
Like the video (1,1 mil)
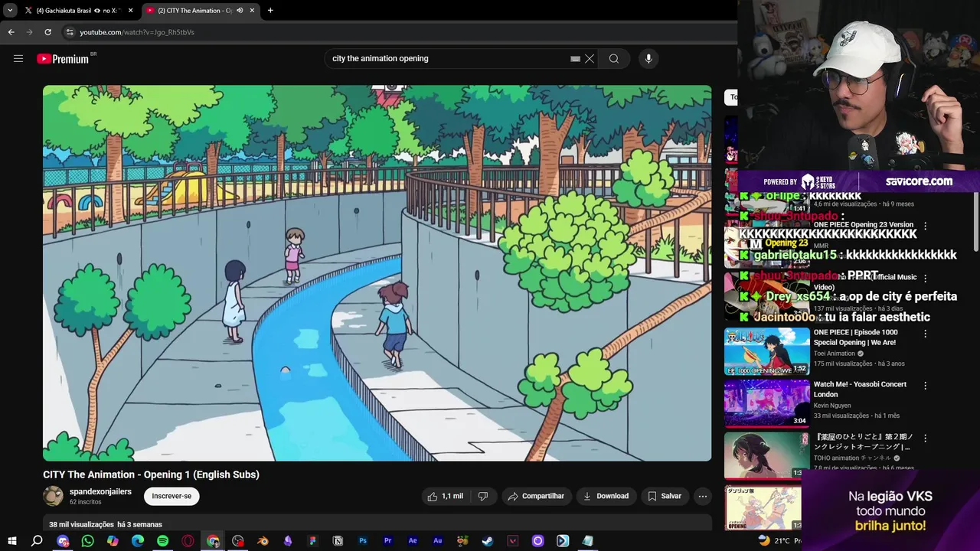click(x=446, y=496)
